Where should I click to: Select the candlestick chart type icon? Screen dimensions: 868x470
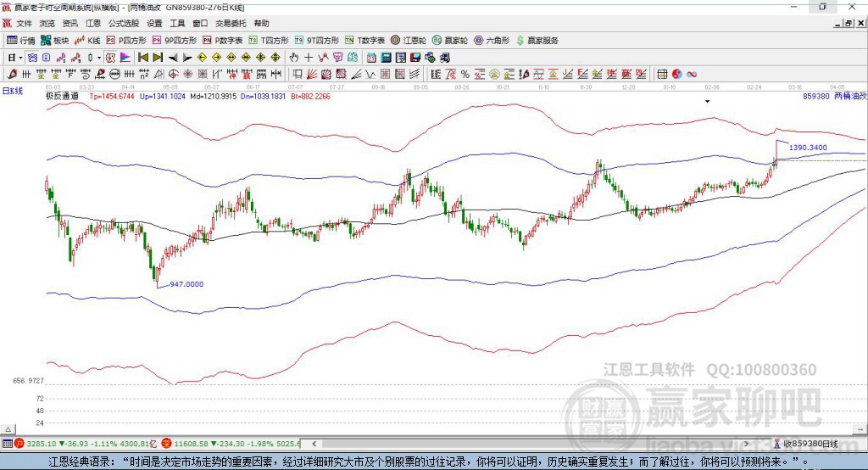(90, 58)
